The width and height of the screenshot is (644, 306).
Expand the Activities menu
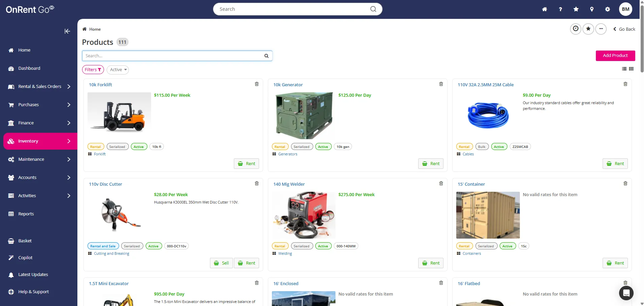point(40,196)
